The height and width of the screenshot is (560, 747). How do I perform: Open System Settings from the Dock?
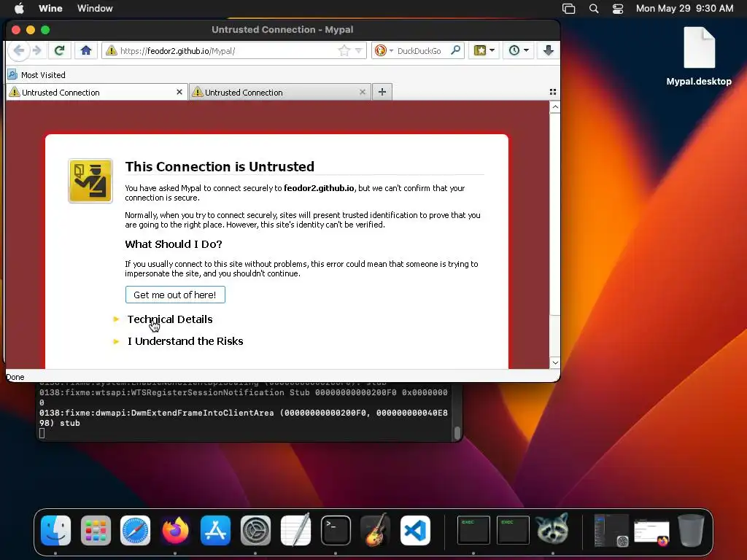coord(255,530)
